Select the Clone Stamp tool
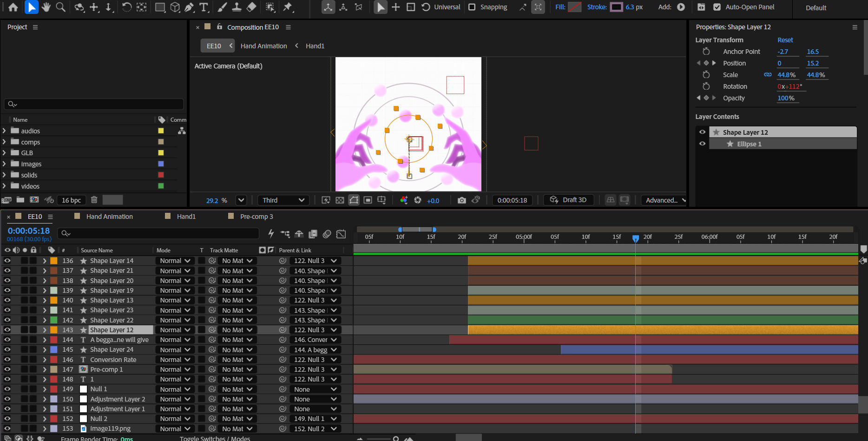The width and height of the screenshot is (868, 441). coord(237,7)
